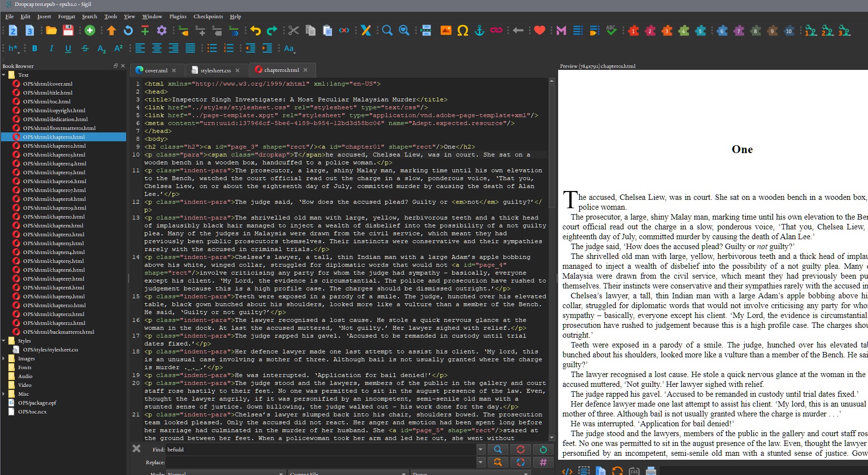Print the preview using the printer icon
Viewport: 868px width, 475px height.
coord(651,471)
